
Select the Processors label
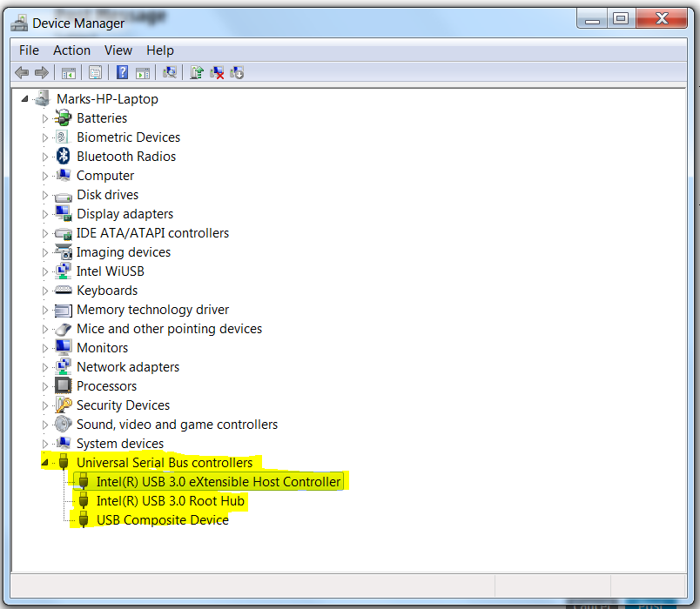(x=106, y=386)
